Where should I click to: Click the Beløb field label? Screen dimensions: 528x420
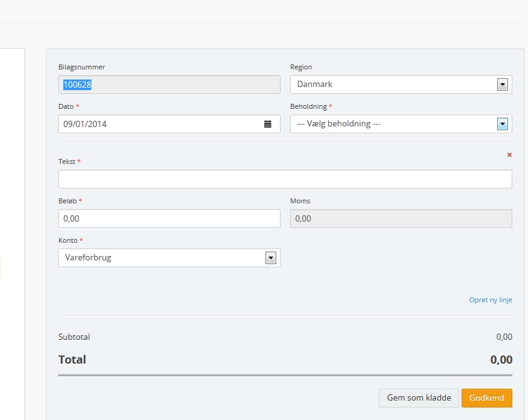tap(68, 201)
